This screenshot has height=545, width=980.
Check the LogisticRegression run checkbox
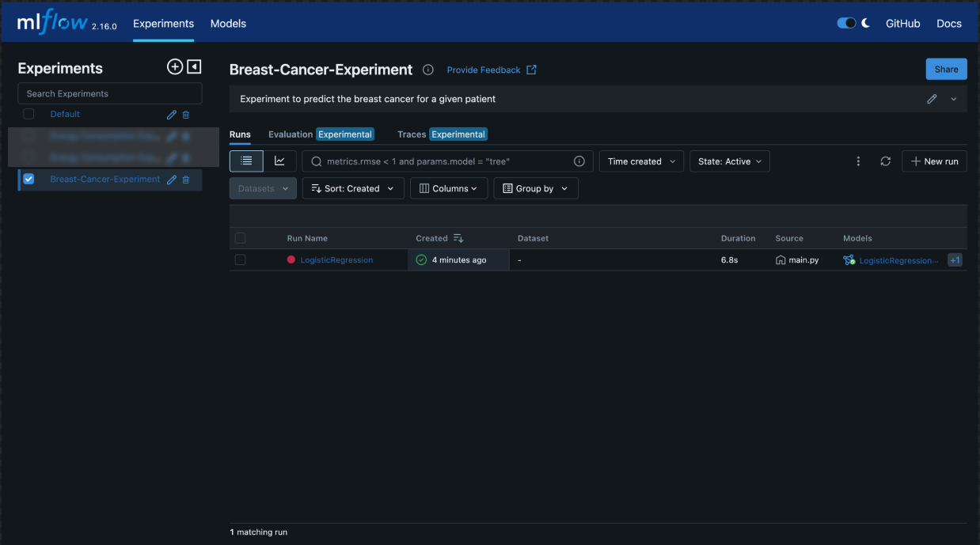click(241, 259)
